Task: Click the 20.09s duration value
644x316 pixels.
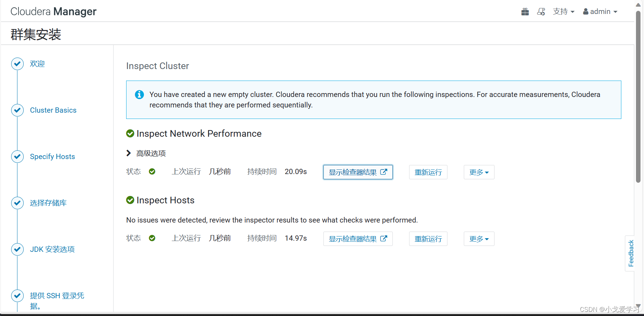Action: coord(296,172)
